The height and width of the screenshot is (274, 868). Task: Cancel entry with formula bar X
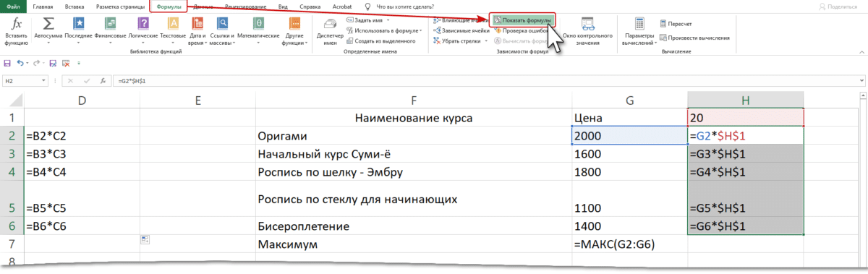69,82
